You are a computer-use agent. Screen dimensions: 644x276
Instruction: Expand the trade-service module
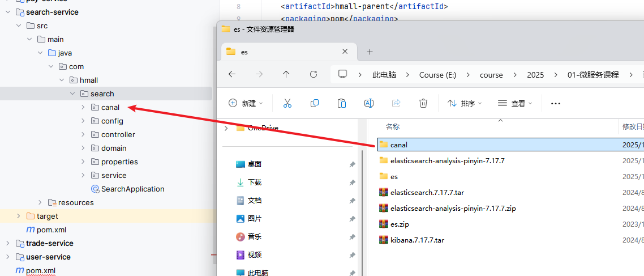tap(8, 243)
